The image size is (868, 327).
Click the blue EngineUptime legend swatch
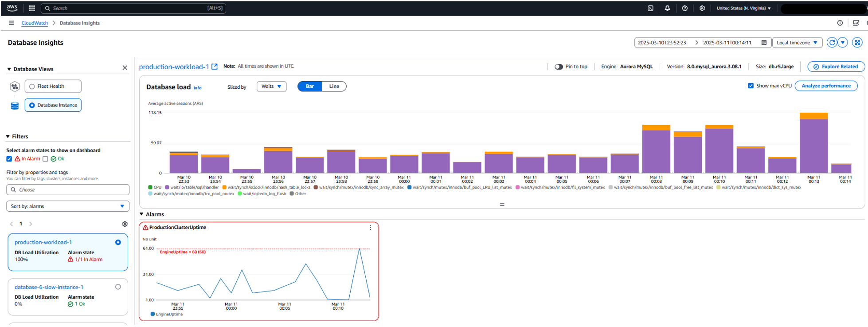pyautogui.click(x=153, y=314)
